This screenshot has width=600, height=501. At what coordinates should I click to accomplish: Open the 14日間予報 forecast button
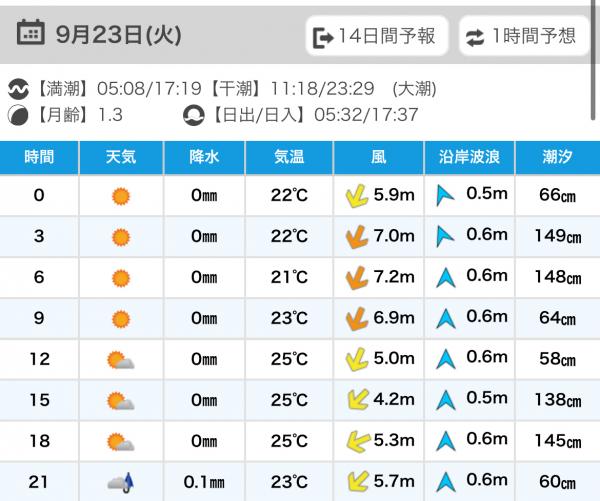[375, 37]
